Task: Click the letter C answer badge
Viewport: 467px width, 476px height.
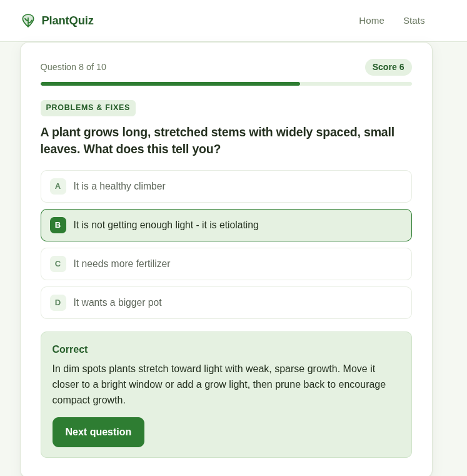Action: 58,264
